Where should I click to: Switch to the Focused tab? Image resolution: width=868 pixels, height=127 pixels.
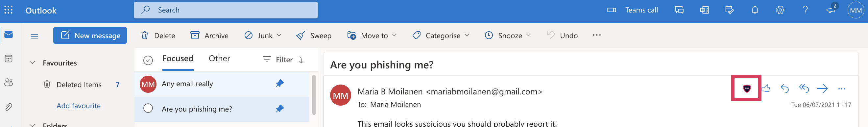tap(178, 59)
